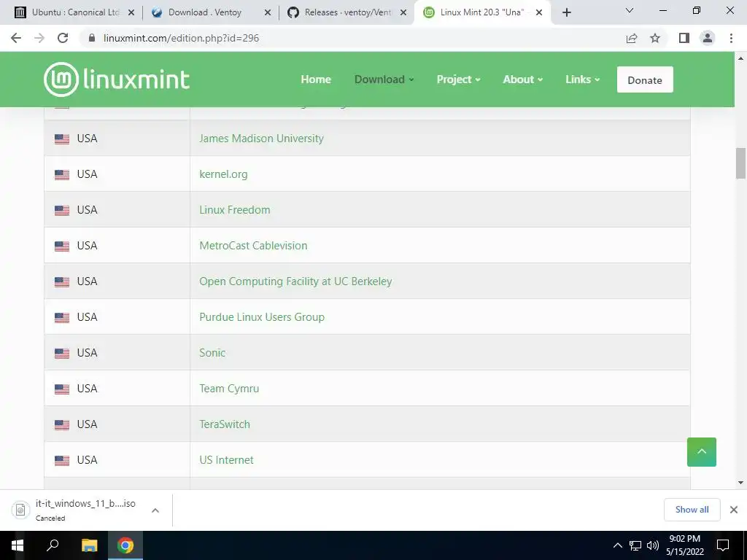747x560 pixels.
Task: Click USA flag in Team Cymru row
Action: point(61,389)
